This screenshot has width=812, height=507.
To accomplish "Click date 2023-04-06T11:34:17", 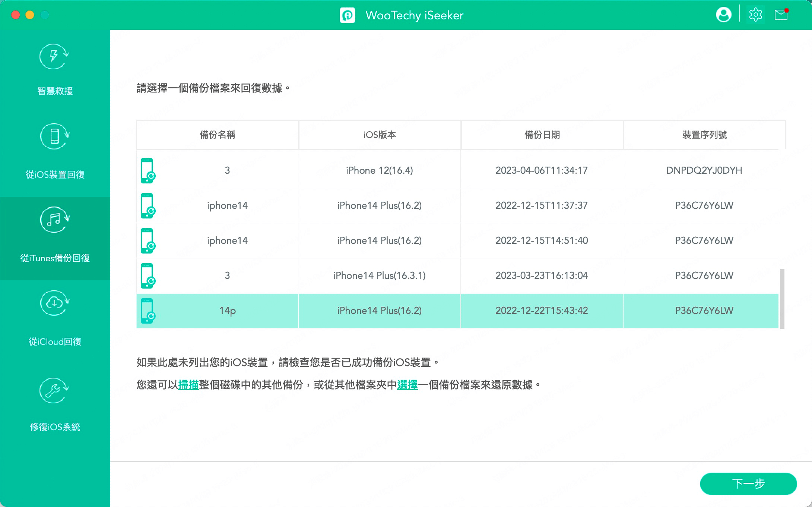I will 541,170.
